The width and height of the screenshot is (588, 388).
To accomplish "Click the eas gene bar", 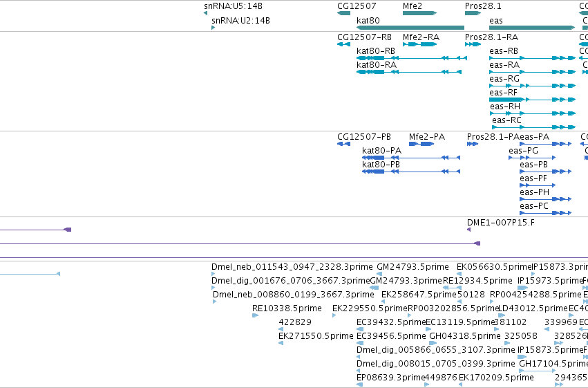I will (x=532, y=28).
